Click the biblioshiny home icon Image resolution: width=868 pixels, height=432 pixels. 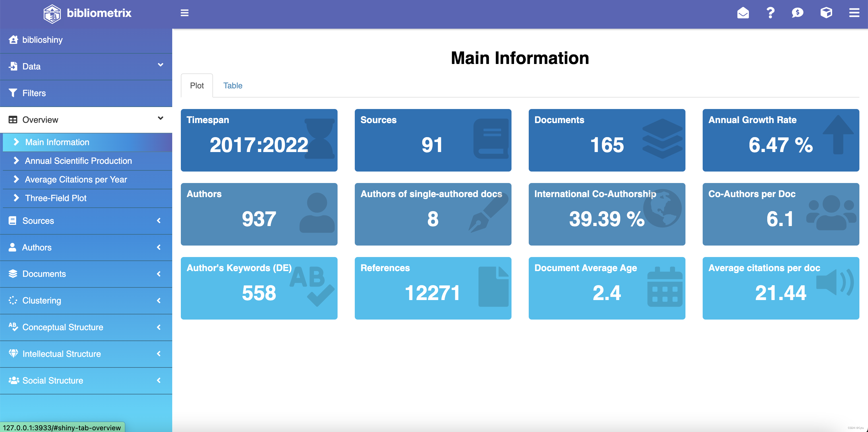point(13,40)
